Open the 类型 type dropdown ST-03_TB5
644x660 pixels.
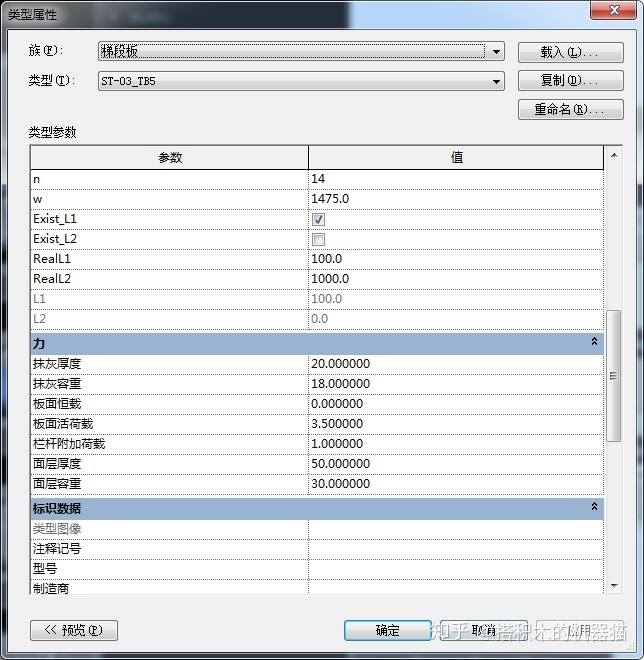301,81
